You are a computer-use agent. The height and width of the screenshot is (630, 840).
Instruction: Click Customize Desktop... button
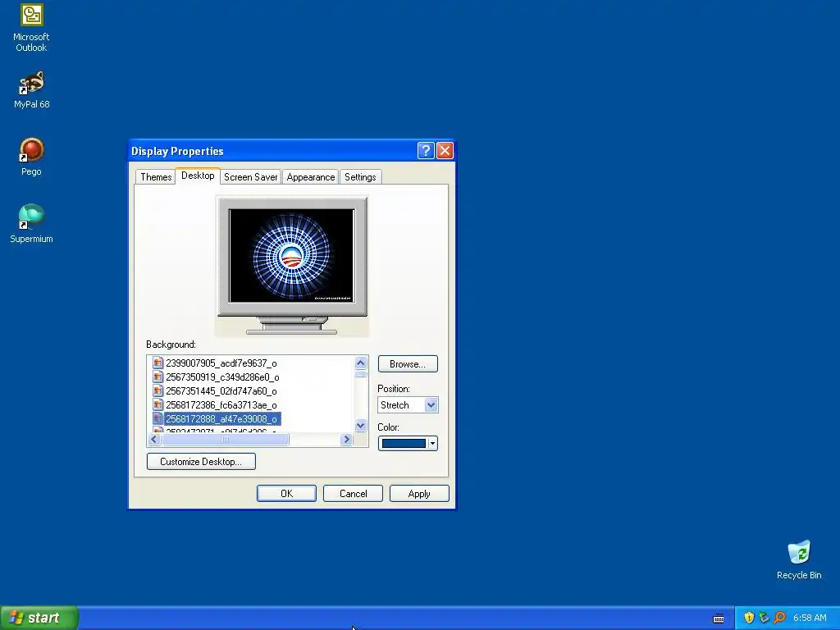(201, 461)
